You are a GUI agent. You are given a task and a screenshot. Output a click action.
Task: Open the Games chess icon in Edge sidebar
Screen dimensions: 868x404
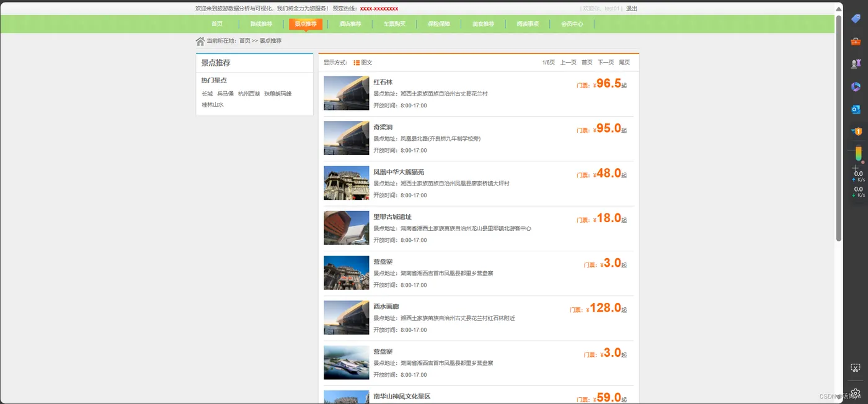pyautogui.click(x=856, y=64)
